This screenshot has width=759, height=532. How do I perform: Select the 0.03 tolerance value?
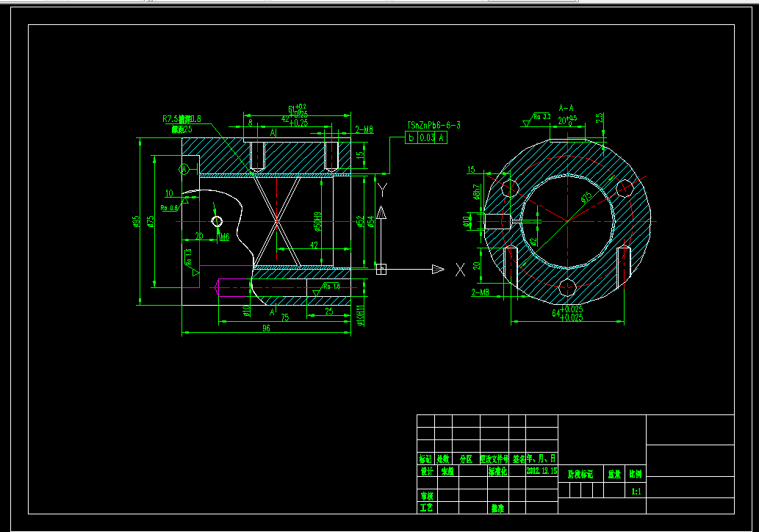coord(427,137)
